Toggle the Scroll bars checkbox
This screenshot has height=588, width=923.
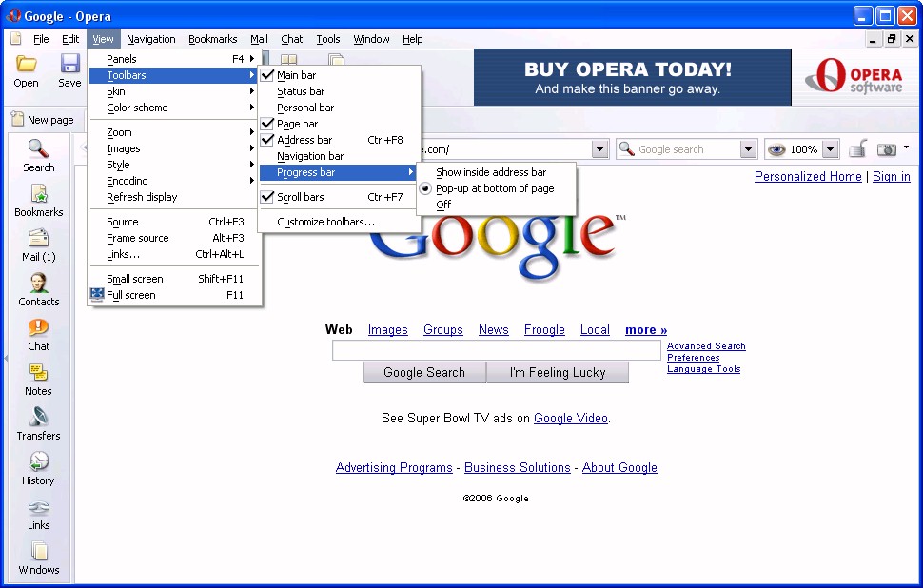(x=267, y=197)
